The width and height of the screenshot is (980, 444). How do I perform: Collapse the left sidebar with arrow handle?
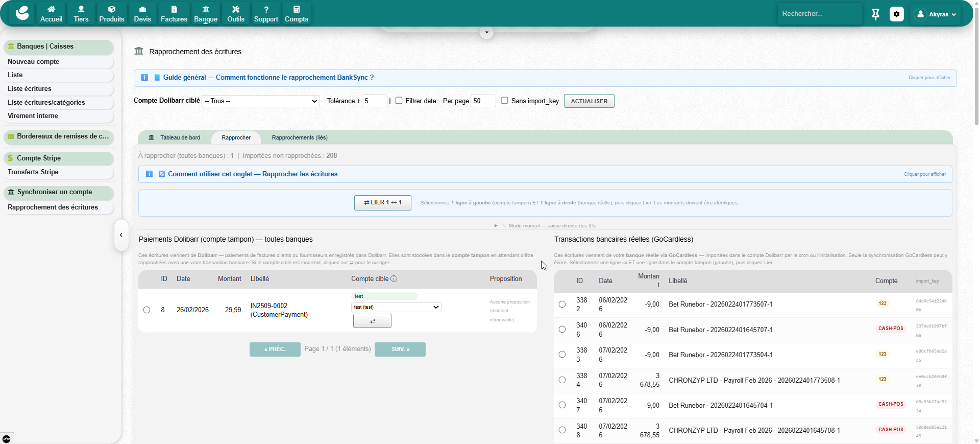pos(121,235)
